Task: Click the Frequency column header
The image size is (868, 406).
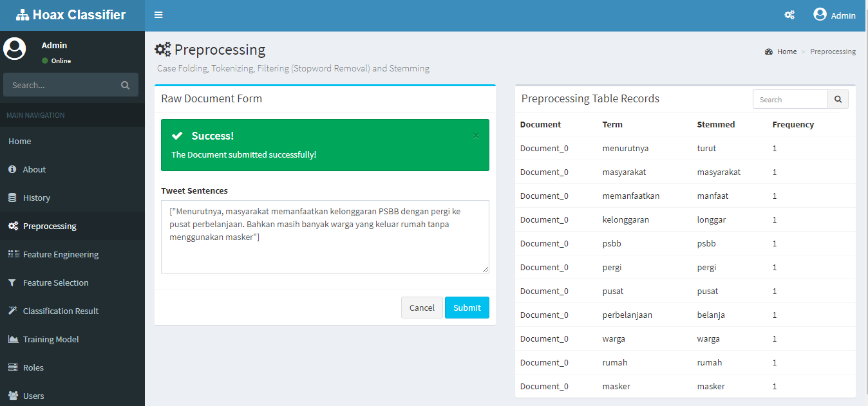Action: pyautogui.click(x=793, y=124)
